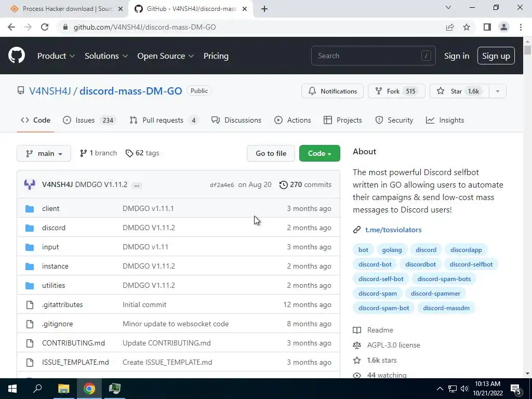The height and width of the screenshot is (399, 532).
Task: Click the discord-selfbot topic tag
Action: coord(471,264)
